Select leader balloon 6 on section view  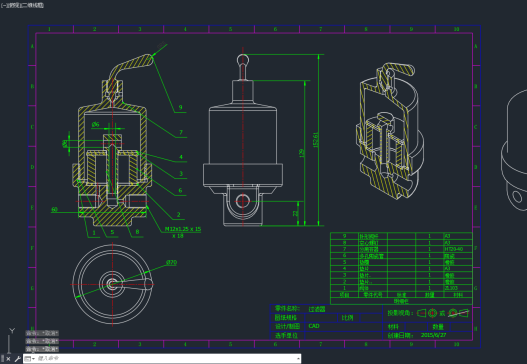pos(180,191)
